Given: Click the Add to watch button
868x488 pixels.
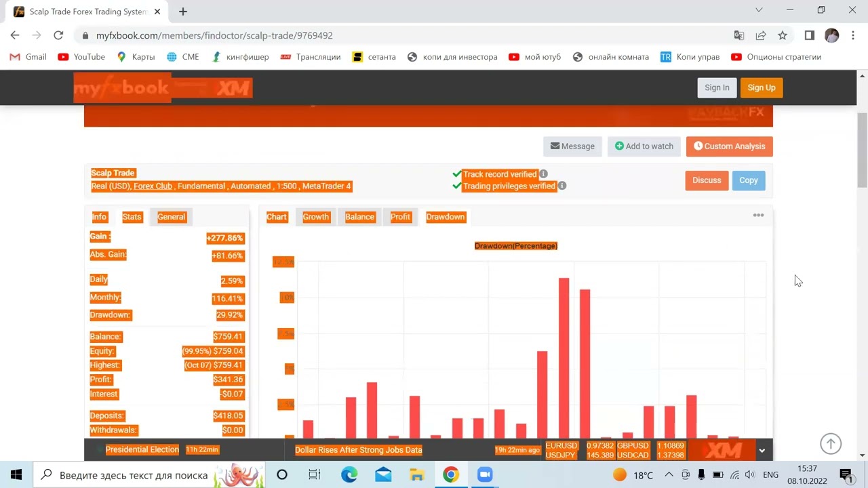Looking at the screenshot, I should [644, 146].
